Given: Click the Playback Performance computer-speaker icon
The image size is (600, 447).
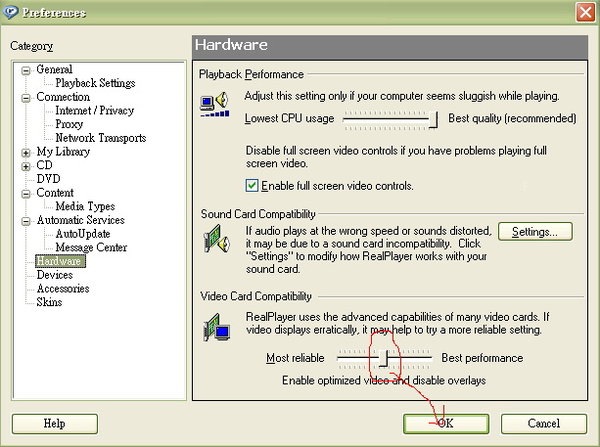Looking at the screenshot, I should tap(214, 104).
